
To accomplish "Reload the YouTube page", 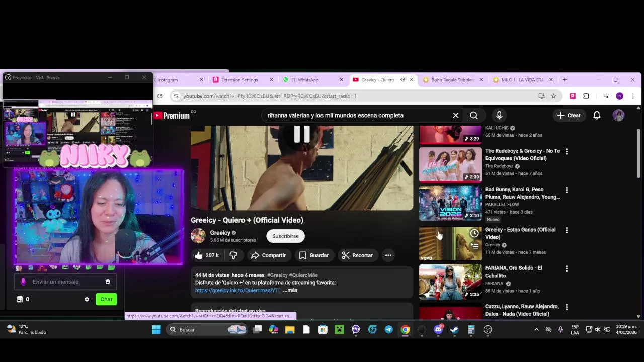I will [x=160, y=96].
